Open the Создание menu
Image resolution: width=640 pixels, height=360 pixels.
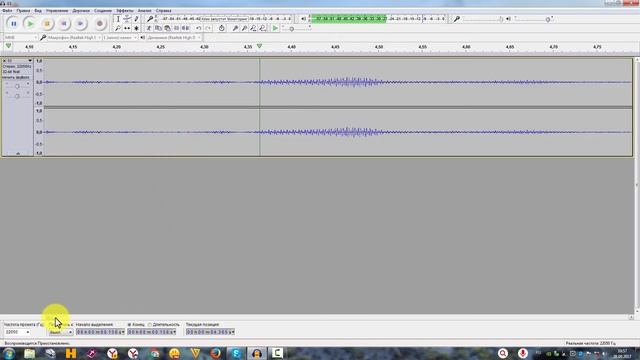tap(103, 11)
